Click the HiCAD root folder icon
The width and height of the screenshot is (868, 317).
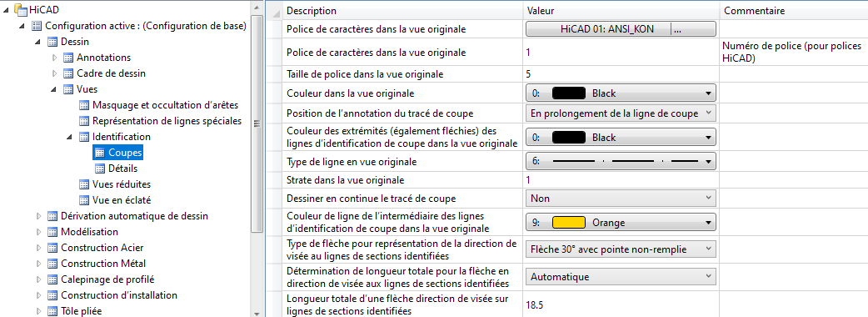pos(21,9)
